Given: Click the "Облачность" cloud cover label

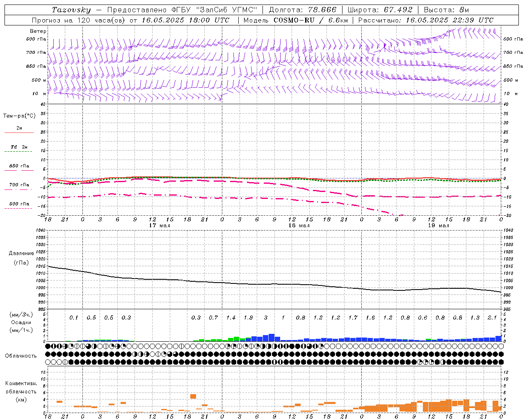Looking at the screenshot, I should [21, 356].
